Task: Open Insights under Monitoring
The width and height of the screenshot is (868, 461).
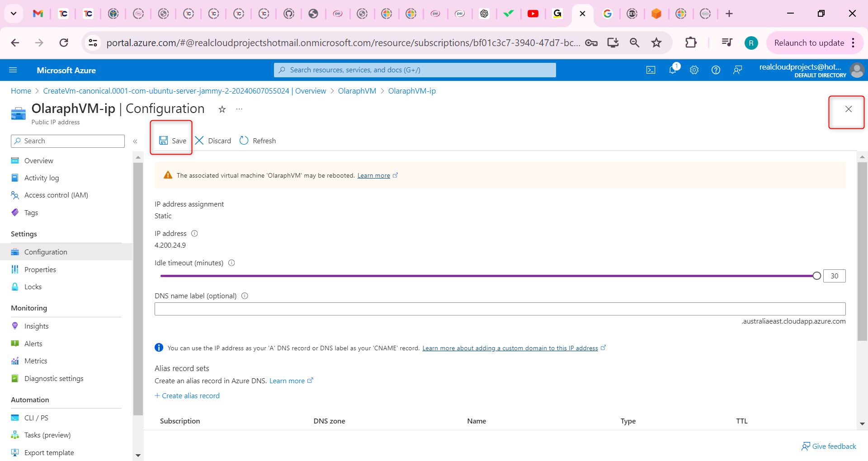Action: coord(36,326)
